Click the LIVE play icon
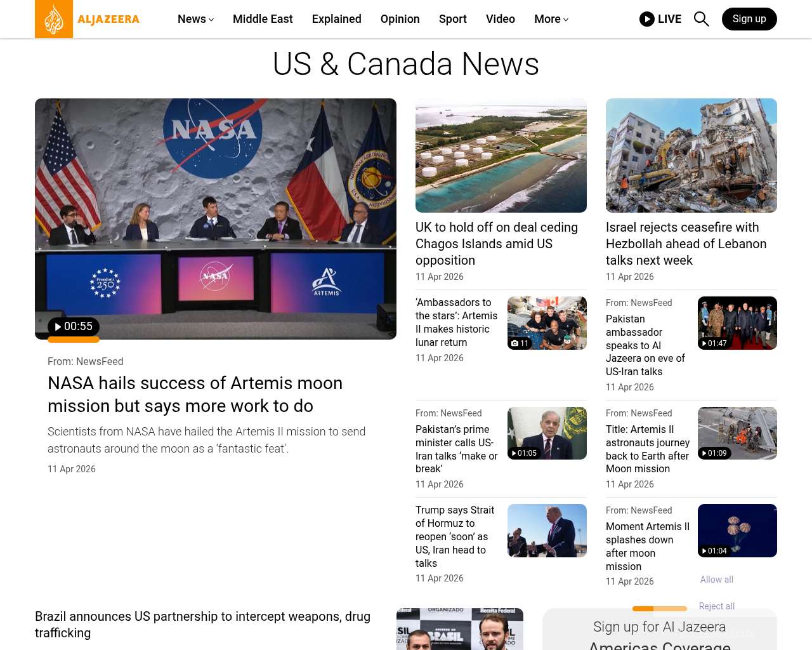Screen dimensions: 812x650 pyautogui.click(x=646, y=19)
